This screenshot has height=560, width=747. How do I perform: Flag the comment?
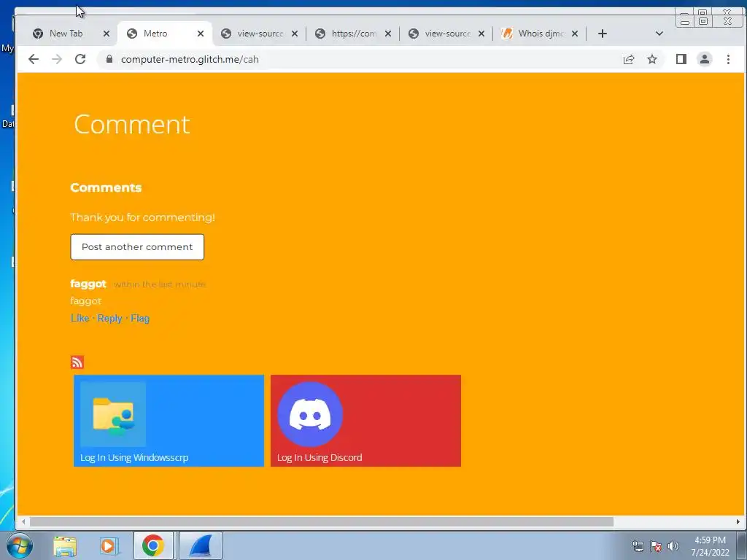tap(140, 318)
